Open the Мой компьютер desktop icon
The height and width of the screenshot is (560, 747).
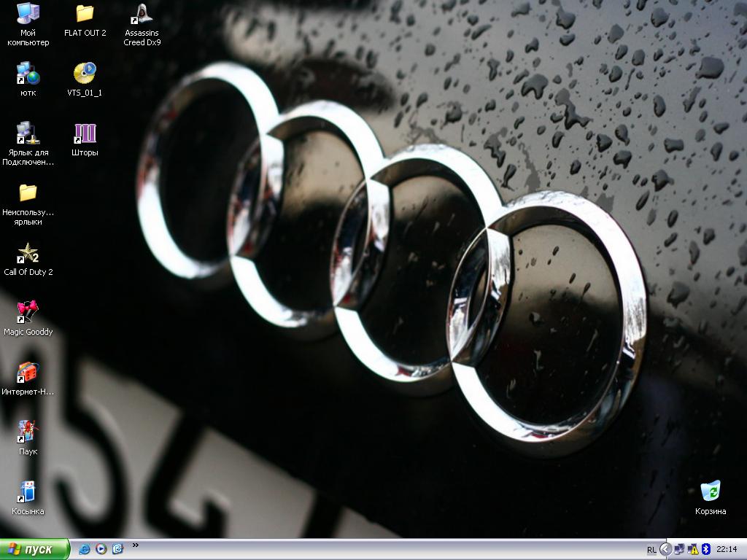click(x=28, y=14)
